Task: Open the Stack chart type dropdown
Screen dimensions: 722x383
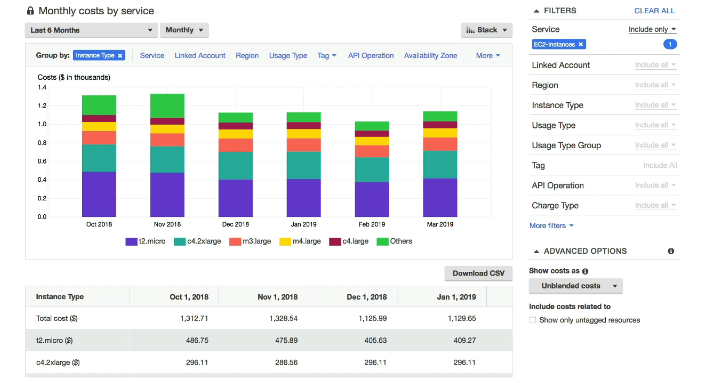Action: point(487,30)
